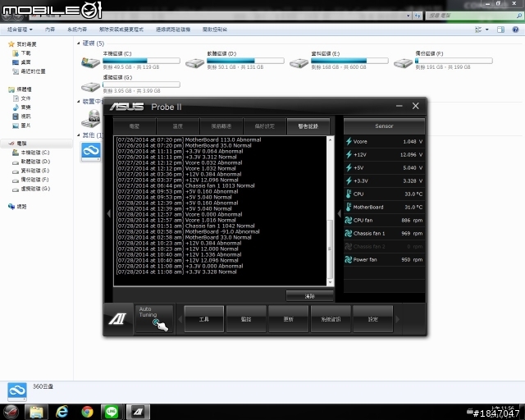525x420 pixels.
Task: Open File Explorer taskbar icon
Action: [x=36, y=412]
